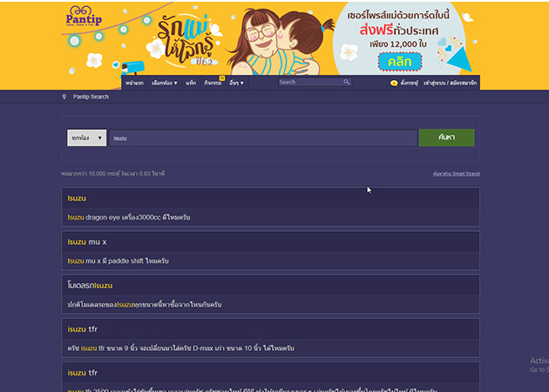Open the Isuzu dragon eye search result
The width and height of the screenshot is (549, 392).
pos(128,216)
